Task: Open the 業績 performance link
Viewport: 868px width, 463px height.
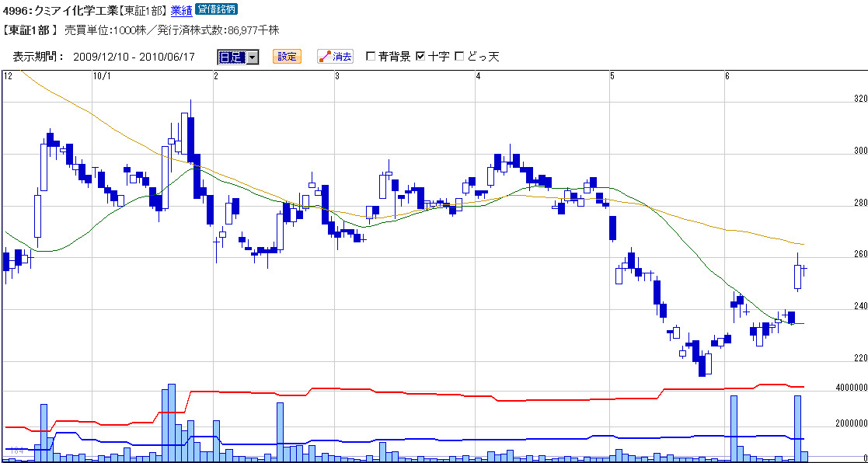Action: click(181, 11)
